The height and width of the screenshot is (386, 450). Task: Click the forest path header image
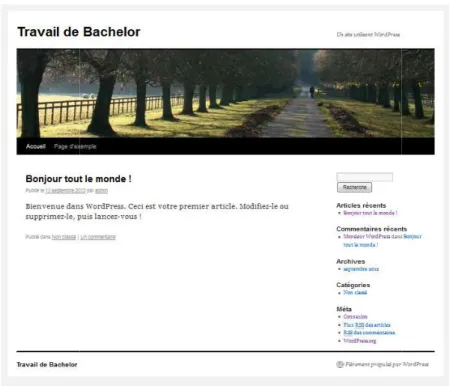(225, 93)
